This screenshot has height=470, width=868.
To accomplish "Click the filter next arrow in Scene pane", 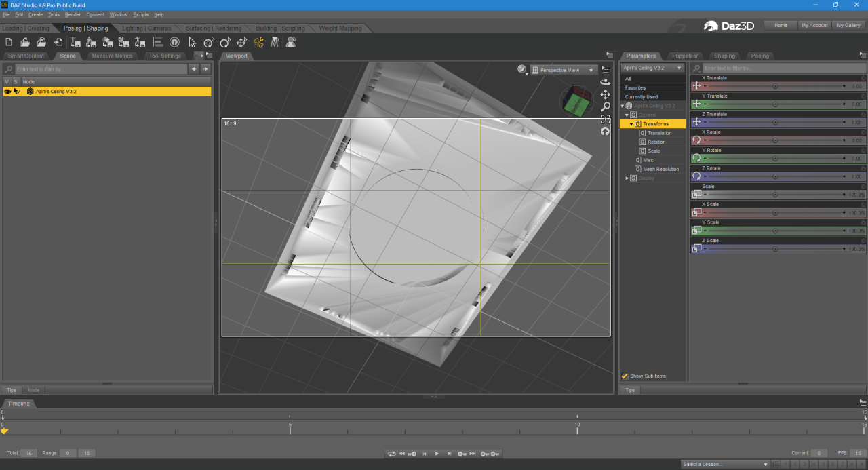I will tap(205, 69).
